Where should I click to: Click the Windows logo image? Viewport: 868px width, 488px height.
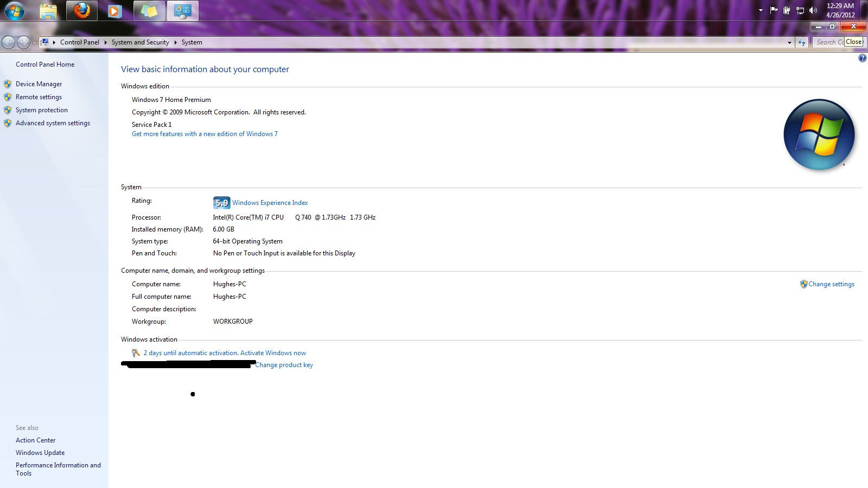click(819, 134)
